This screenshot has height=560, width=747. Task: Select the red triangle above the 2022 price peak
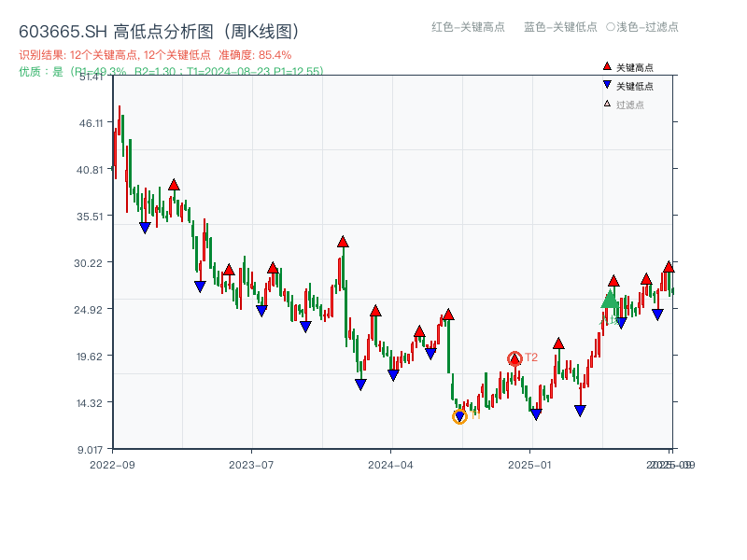[174, 184]
